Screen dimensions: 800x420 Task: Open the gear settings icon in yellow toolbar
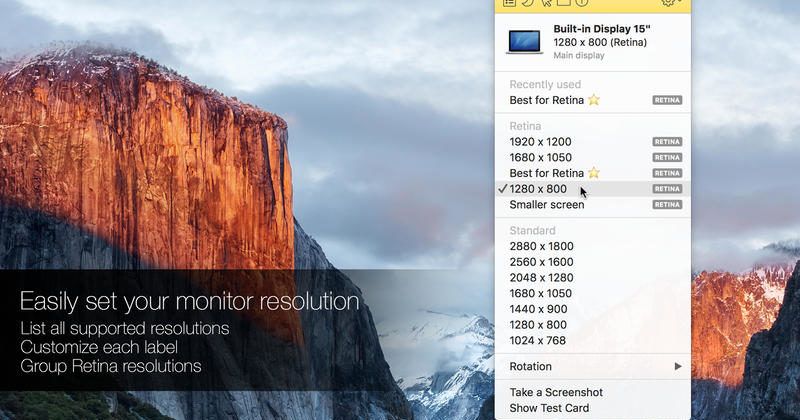(669, 3)
